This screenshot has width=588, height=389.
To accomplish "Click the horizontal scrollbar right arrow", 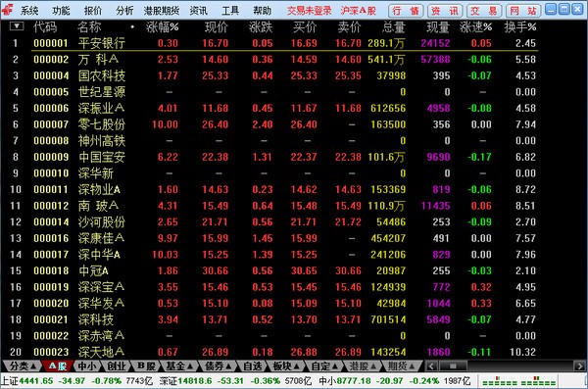I will [579, 365].
